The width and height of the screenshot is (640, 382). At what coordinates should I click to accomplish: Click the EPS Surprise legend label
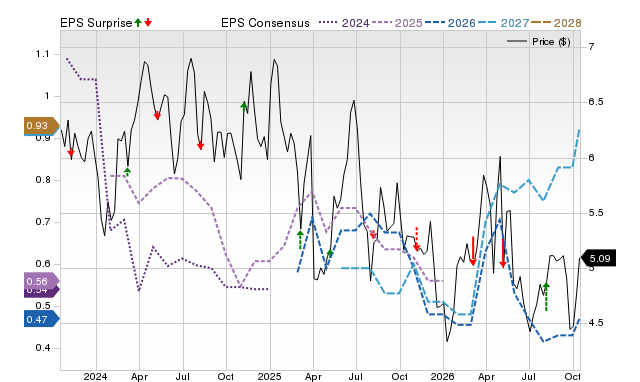[x=96, y=23]
